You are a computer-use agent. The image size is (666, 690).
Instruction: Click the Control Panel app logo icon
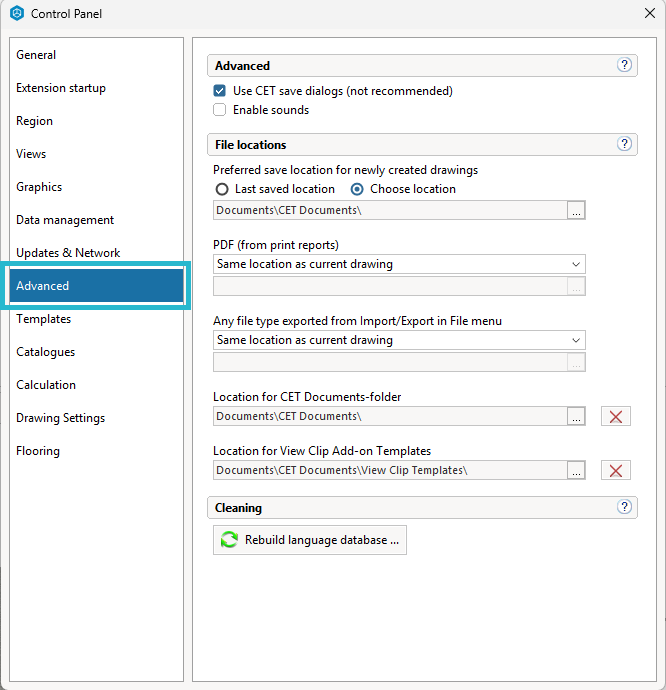click(17, 13)
